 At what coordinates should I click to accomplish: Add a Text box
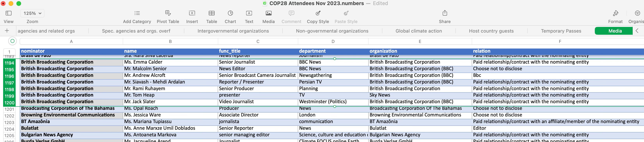[x=249, y=13]
